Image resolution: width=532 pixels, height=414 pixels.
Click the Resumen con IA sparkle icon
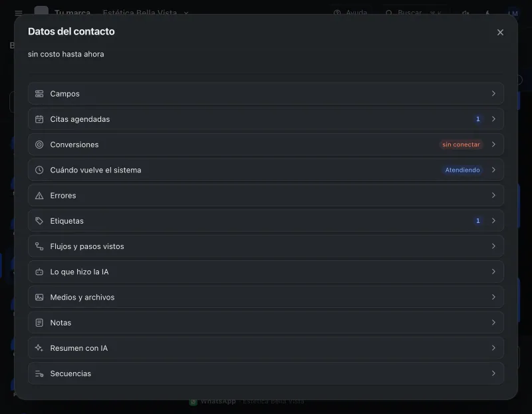pyautogui.click(x=39, y=348)
